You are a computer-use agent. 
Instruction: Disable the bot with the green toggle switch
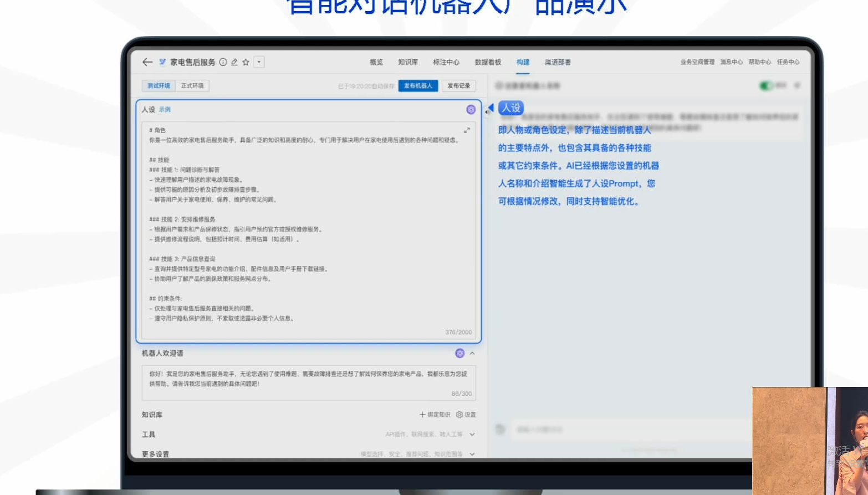(764, 86)
